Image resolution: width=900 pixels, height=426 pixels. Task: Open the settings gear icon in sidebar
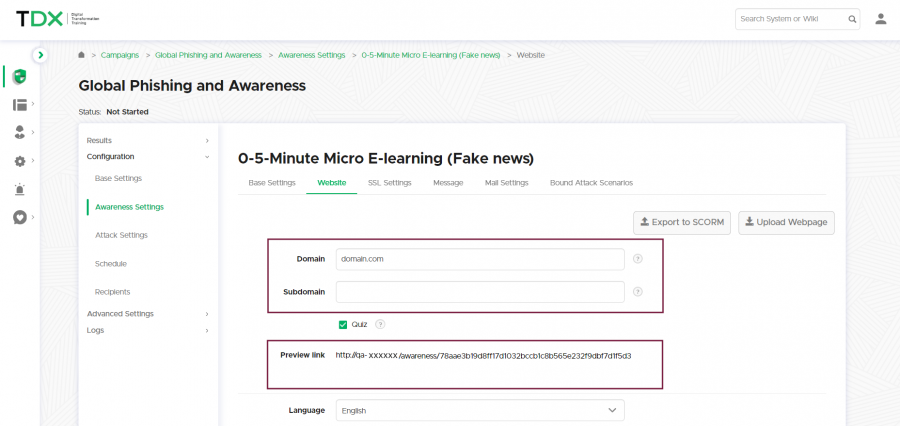pyautogui.click(x=19, y=161)
